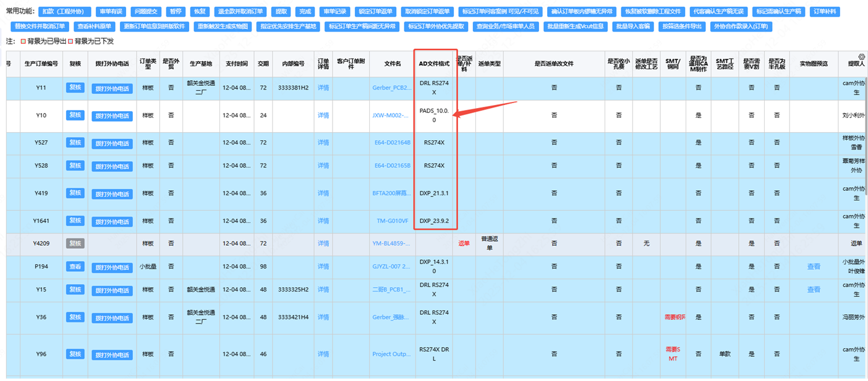Click 按筛选条件导出 to export
Image resolution: width=868 pixels, height=381 pixels.
click(681, 27)
